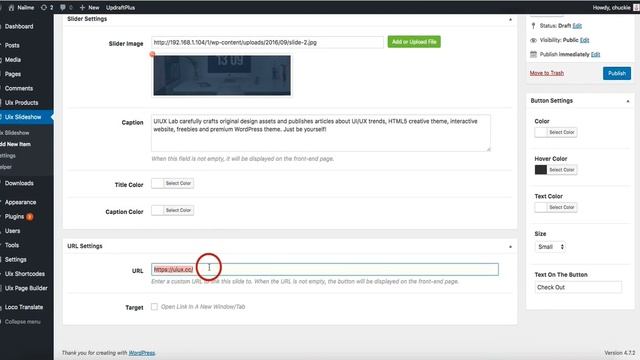
Task: Remove the slide image with the red icon
Action: point(152,54)
